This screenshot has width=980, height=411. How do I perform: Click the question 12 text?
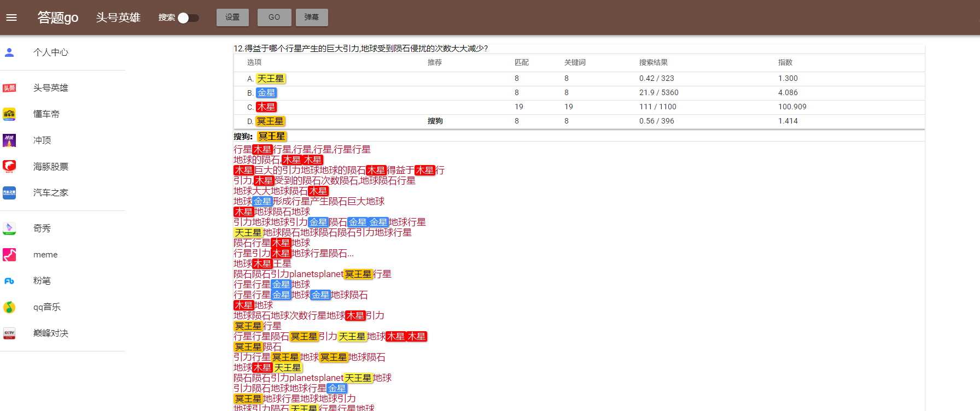pos(361,49)
